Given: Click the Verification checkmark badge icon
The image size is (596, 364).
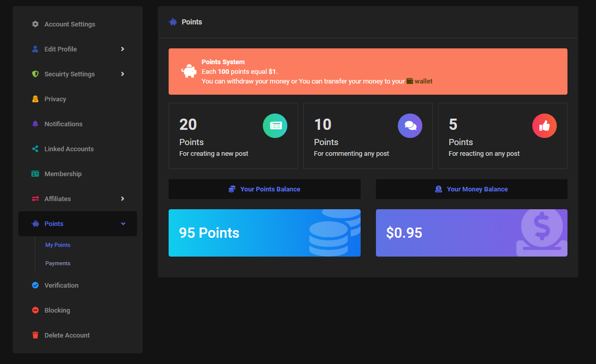Looking at the screenshot, I should 35,286.
